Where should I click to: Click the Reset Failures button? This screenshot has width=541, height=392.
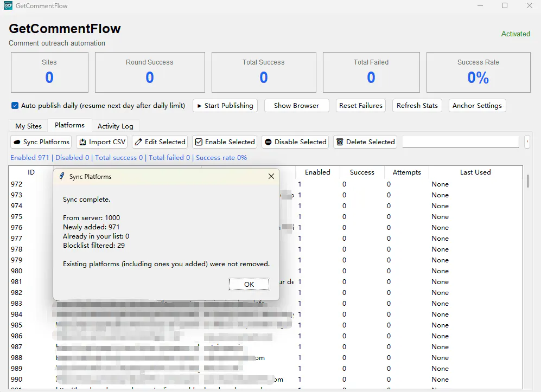[360, 106]
